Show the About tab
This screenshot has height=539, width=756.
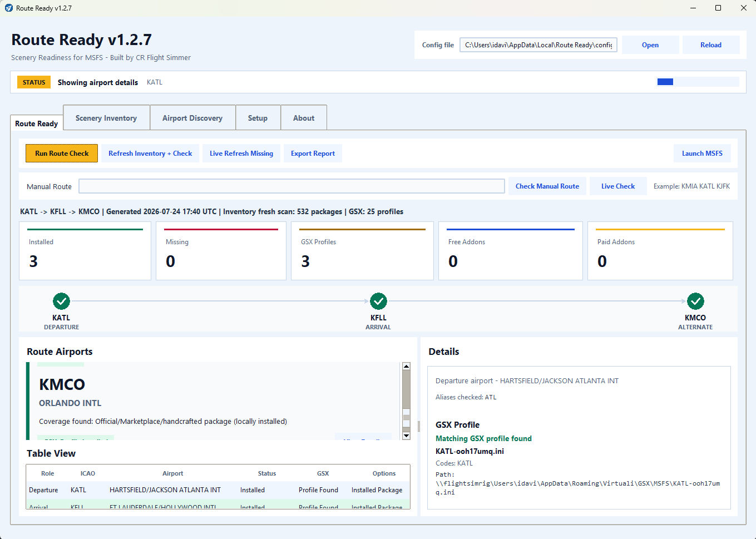pyautogui.click(x=304, y=118)
